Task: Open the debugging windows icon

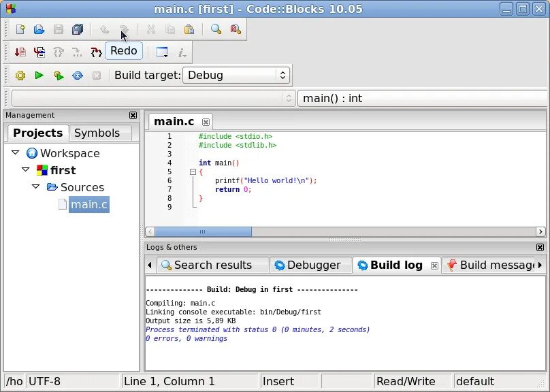Action: 162,52
